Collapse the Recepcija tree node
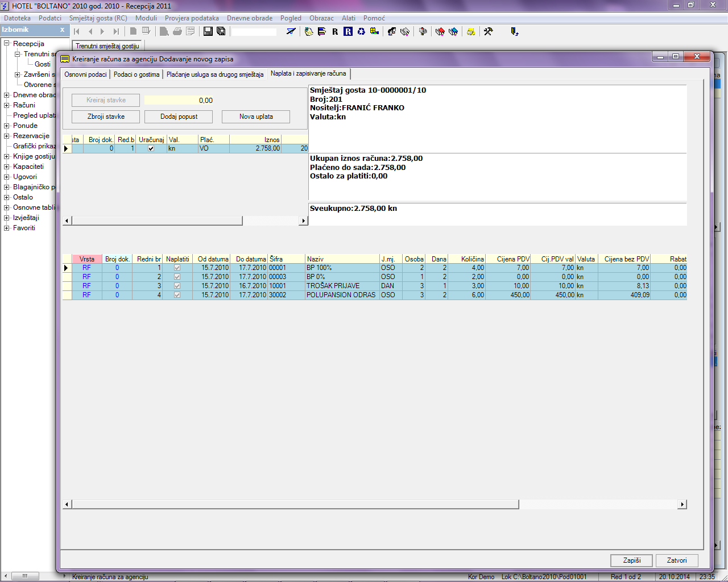This screenshot has height=582, width=728. [7, 44]
